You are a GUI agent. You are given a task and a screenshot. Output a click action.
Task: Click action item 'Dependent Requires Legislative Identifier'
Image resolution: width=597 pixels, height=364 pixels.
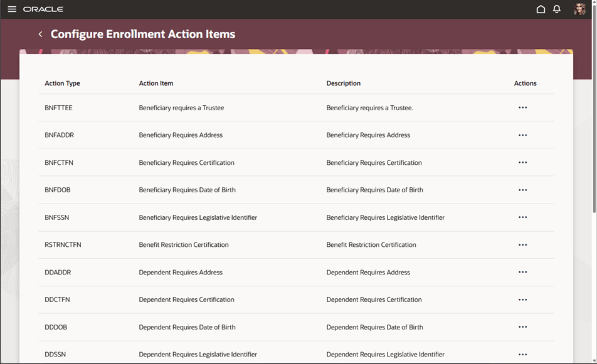(x=198, y=354)
